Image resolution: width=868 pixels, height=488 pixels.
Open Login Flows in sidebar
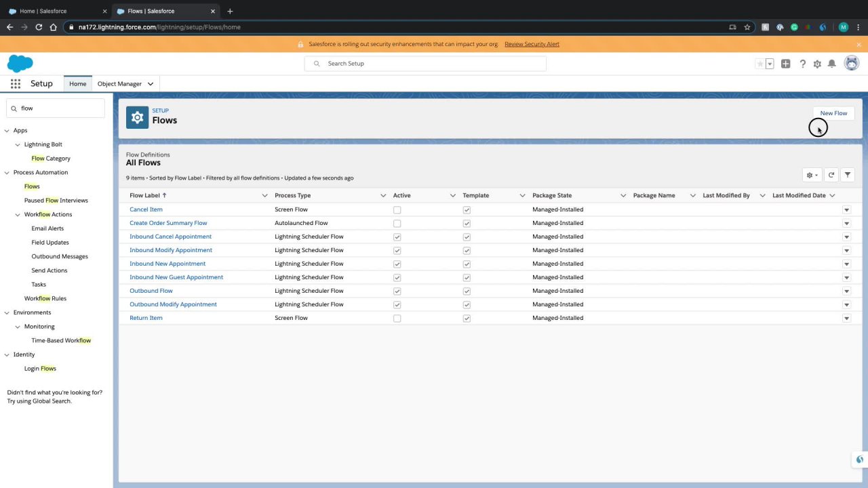coord(40,369)
